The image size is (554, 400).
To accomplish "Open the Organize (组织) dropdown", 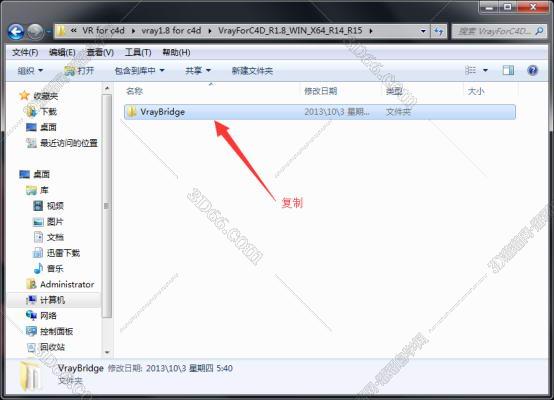I will click(x=30, y=71).
